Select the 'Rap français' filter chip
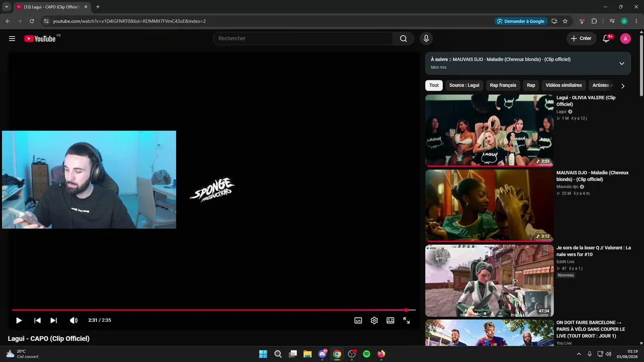This screenshot has height=362, width=644. [x=503, y=85]
